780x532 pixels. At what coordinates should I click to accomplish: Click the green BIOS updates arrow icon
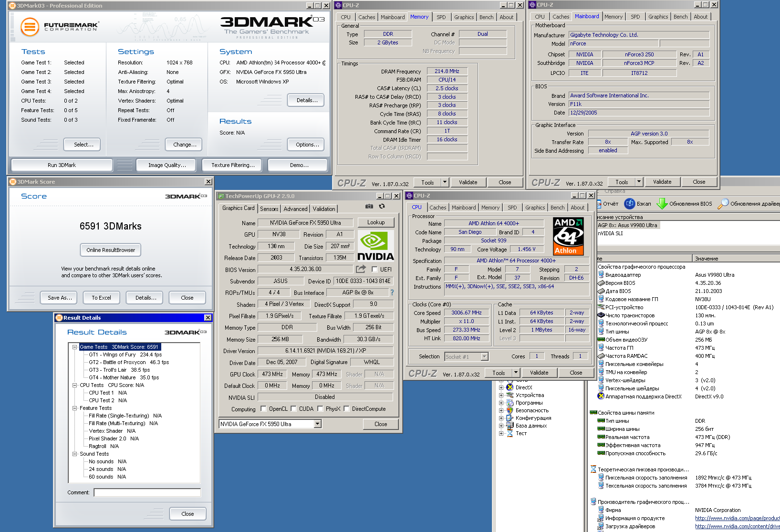[662, 204]
